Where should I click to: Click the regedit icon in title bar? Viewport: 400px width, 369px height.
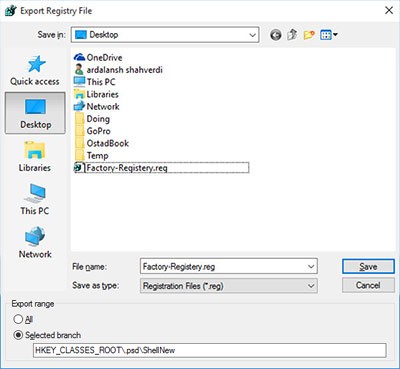(11, 11)
